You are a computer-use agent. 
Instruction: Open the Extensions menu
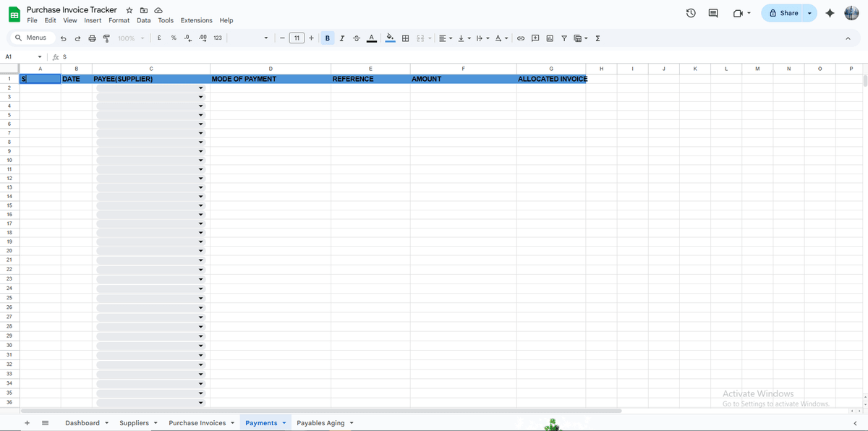[x=197, y=20]
